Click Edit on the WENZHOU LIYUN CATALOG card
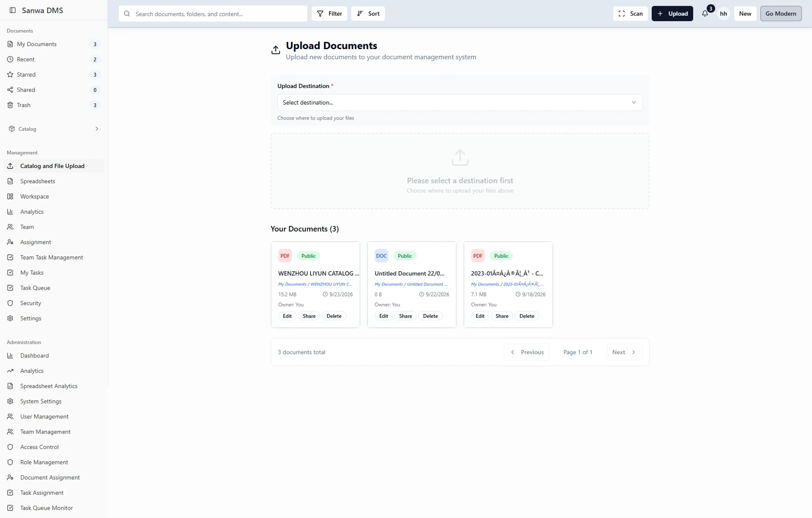Screen dimensions: 812x518 287,316
